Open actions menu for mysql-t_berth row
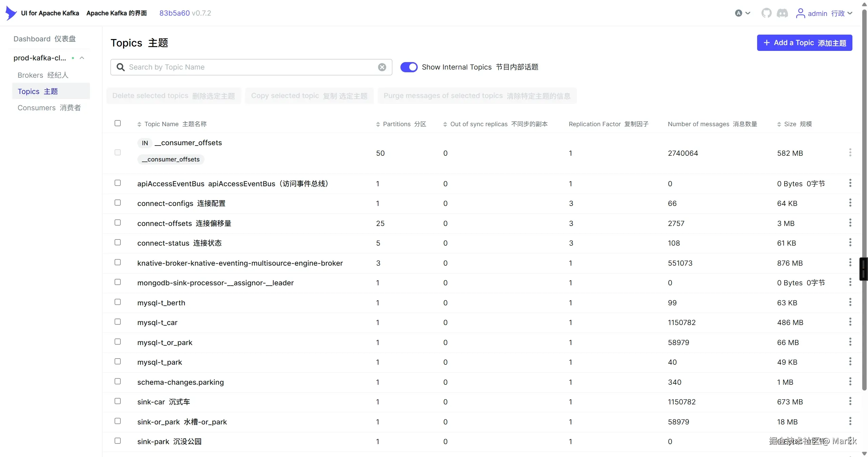The height and width of the screenshot is (457, 868). pos(850,302)
